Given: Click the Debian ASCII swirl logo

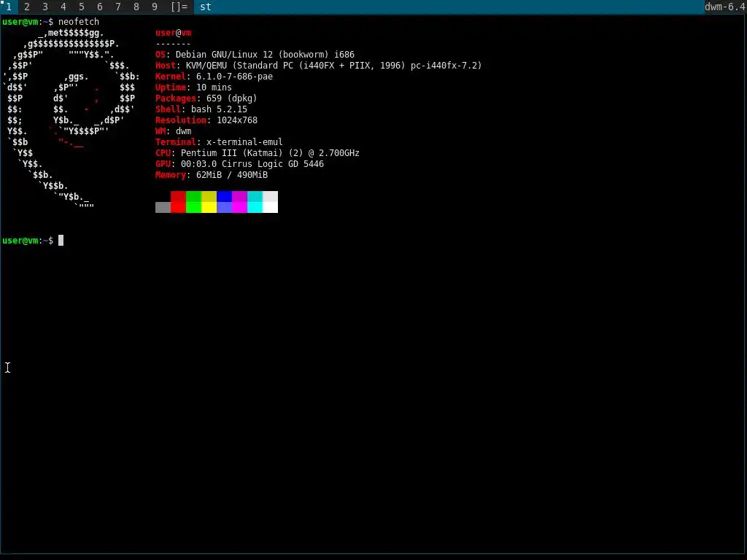Looking at the screenshot, I should pyautogui.click(x=71, y=119).
